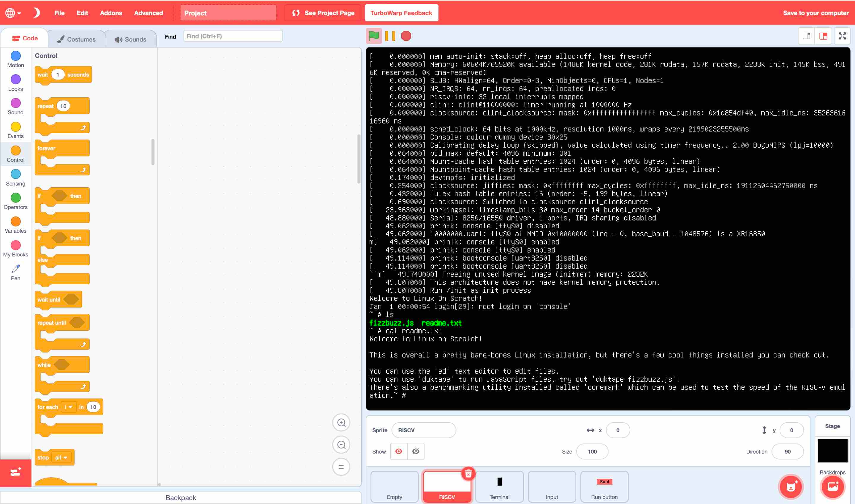Viewport: 855px width, 504px height.
Task: Select the Sound block category
Action: click(16, 107)
